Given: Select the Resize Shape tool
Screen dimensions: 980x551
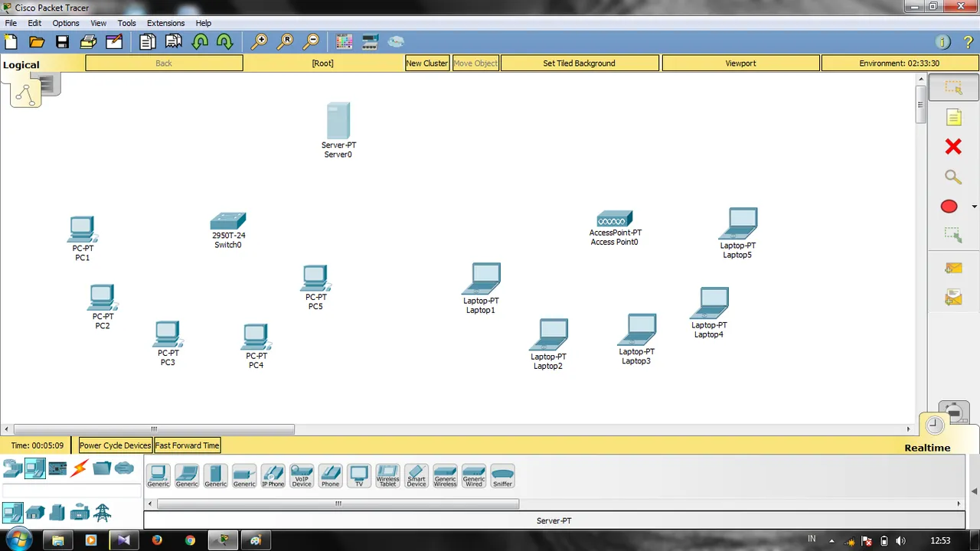Looking at the screenshot, I should tap(953, 236).
